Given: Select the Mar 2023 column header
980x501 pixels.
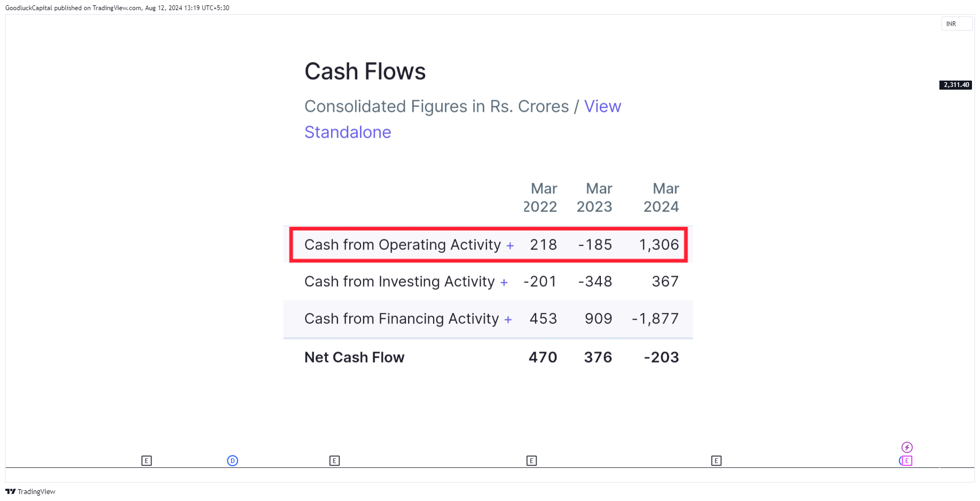Looking at the screenshot, I should [x=594, y=197].
